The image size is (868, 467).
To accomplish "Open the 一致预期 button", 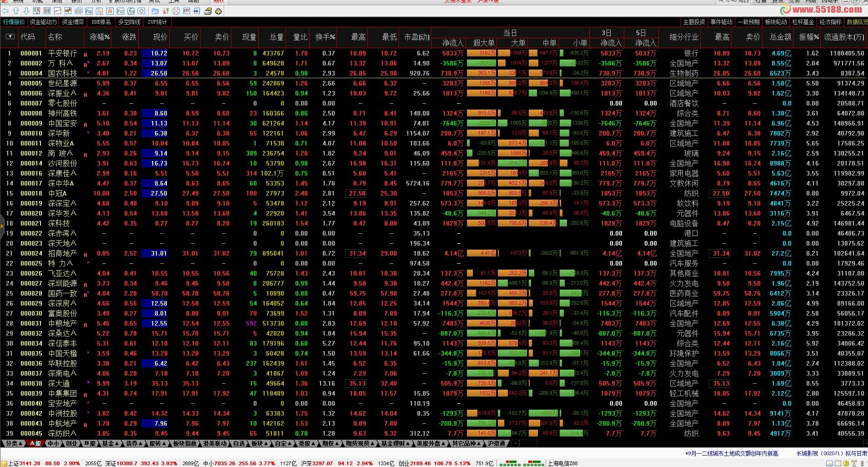I will (x=748, y=22).
